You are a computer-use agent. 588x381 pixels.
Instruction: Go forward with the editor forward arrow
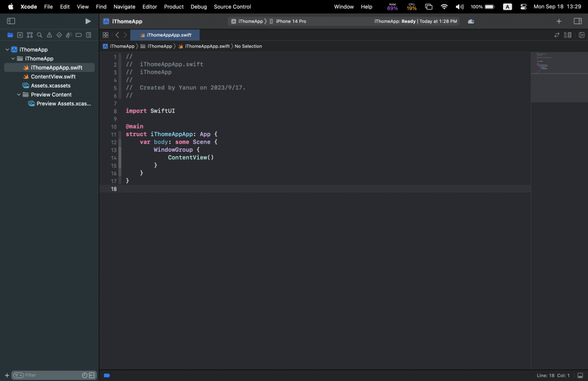click(125, 35)
